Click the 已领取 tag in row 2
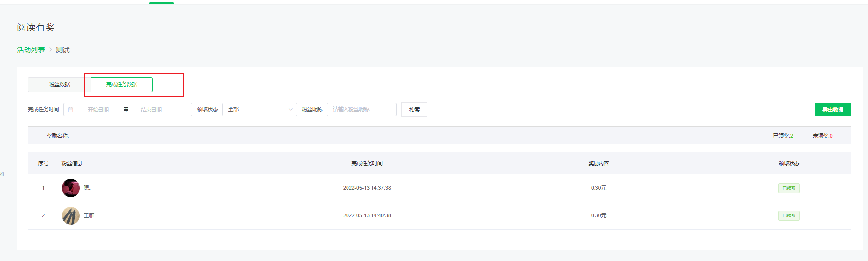 click(x=789, y=215)
